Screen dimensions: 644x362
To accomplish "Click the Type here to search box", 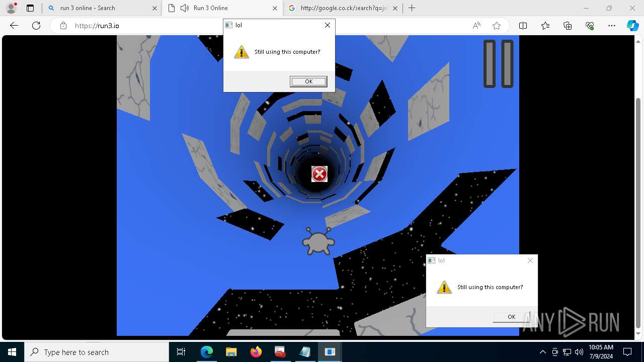I will [x=97, y=352].
